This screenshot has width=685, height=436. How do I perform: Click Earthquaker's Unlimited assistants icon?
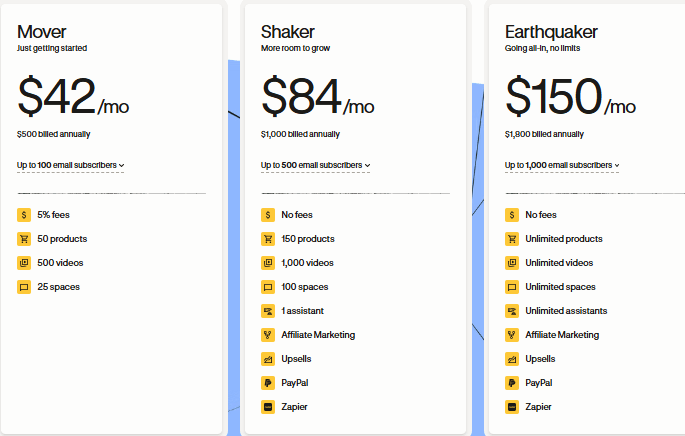[x=512, y=311]
